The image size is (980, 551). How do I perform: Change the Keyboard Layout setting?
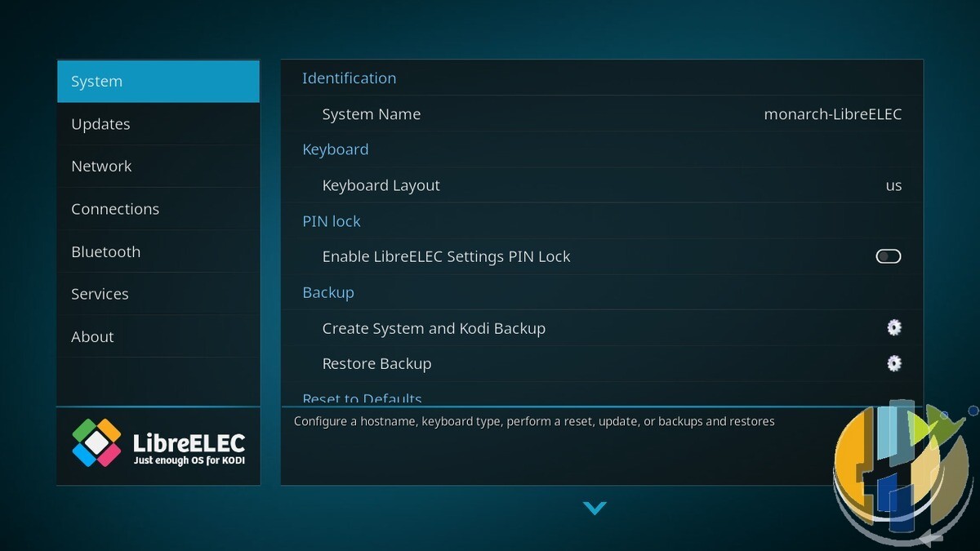tap(602, 185)
